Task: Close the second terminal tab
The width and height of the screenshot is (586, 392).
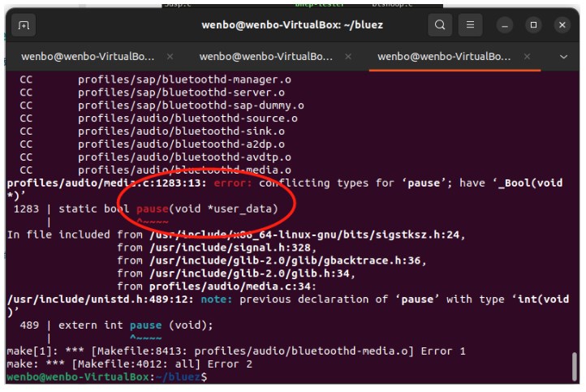Action: [348, 57]
